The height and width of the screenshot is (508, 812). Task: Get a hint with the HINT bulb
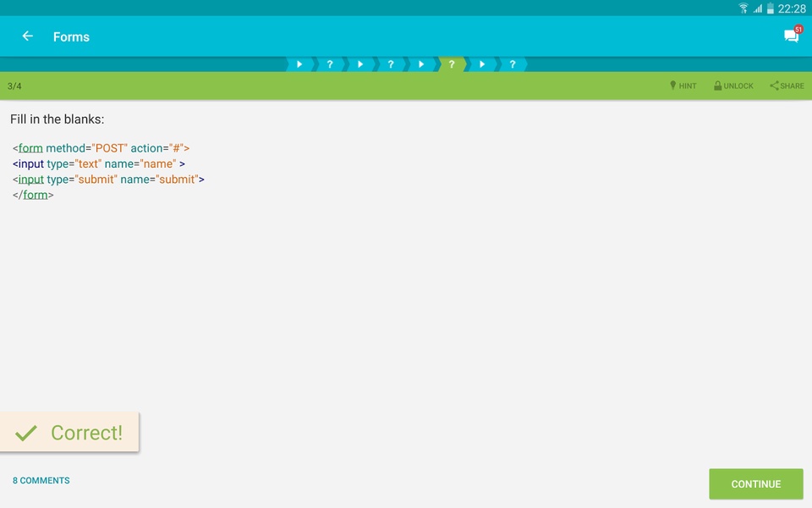click(683, 86)
